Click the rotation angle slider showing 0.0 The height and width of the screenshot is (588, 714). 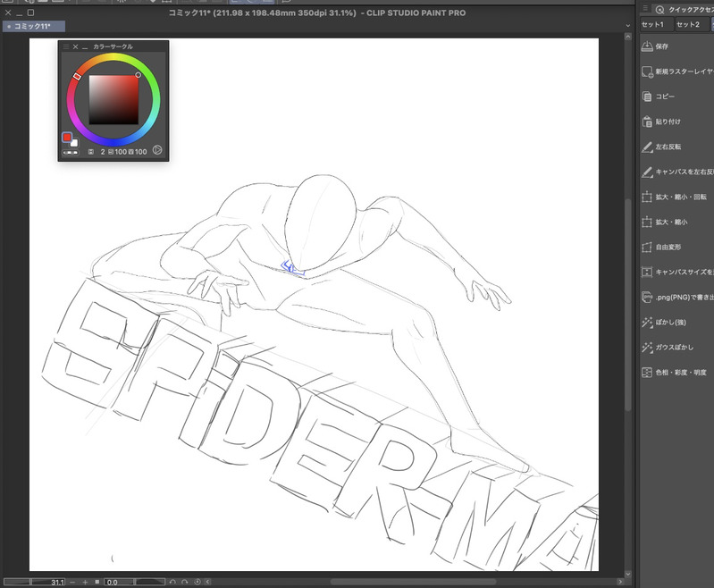click(134, 582)
